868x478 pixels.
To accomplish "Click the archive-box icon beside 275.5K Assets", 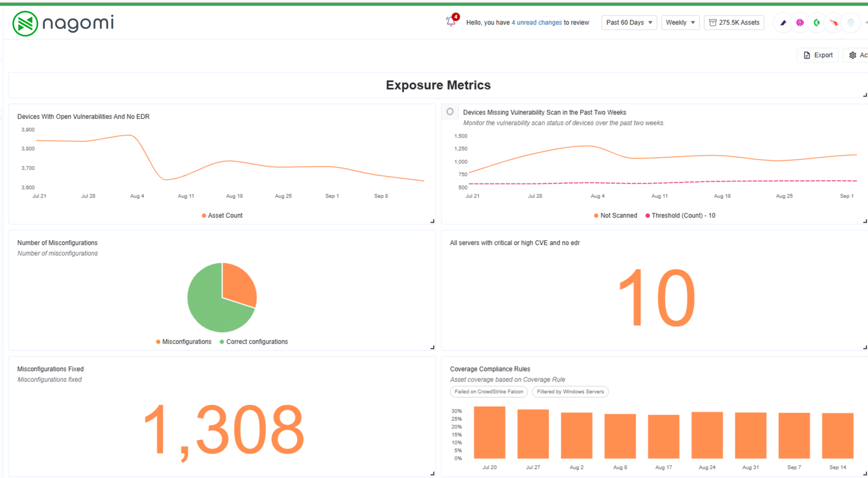I will pyautogui.click(x=713, y=22).
